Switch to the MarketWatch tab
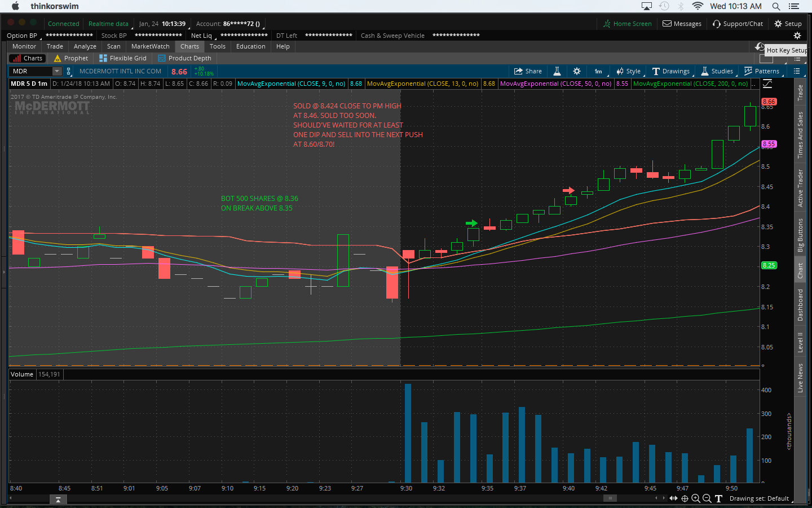812x508 pixels. click(151, 46)
